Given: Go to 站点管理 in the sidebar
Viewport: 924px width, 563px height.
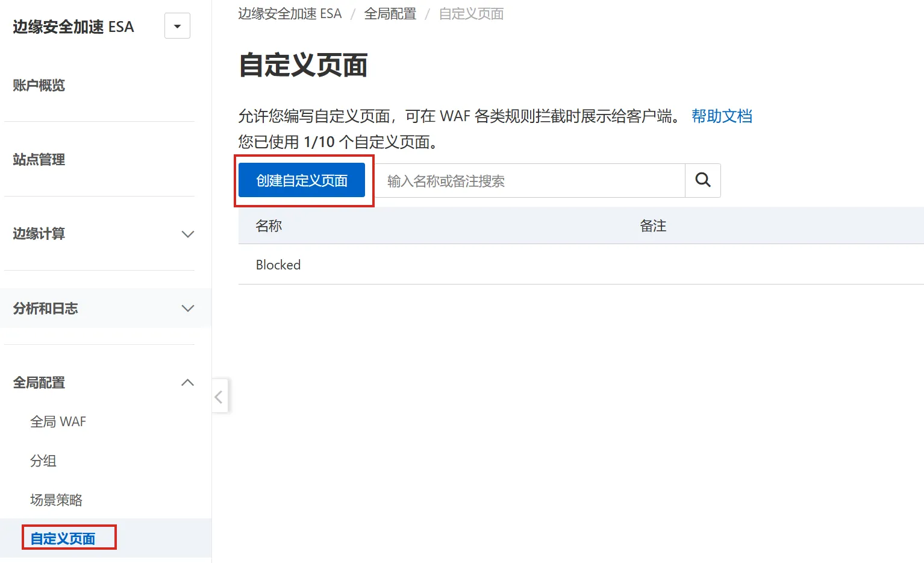Looking at the screenshot, I should point(39,160).
